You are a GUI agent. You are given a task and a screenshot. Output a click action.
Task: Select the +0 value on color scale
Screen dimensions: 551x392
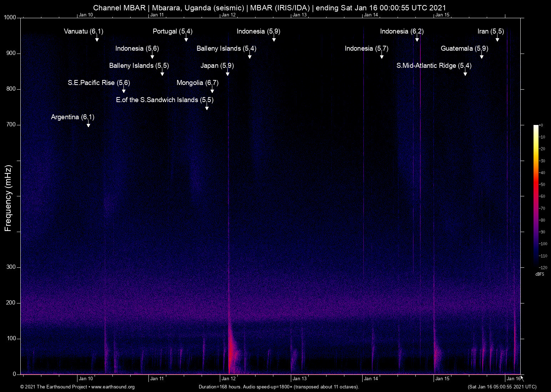point(541,125)
